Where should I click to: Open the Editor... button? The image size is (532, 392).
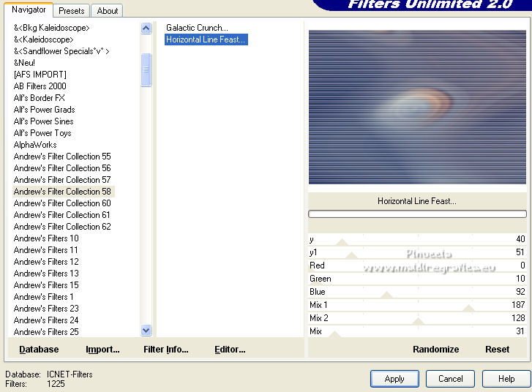(230, 350)
